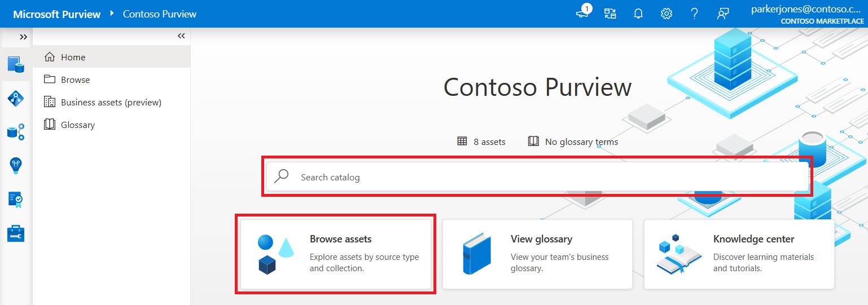The height and width of the screenshot is (305, 868).
Task: Open the Data Estate Insights lightbulb icon
Action: pos(15,166)
